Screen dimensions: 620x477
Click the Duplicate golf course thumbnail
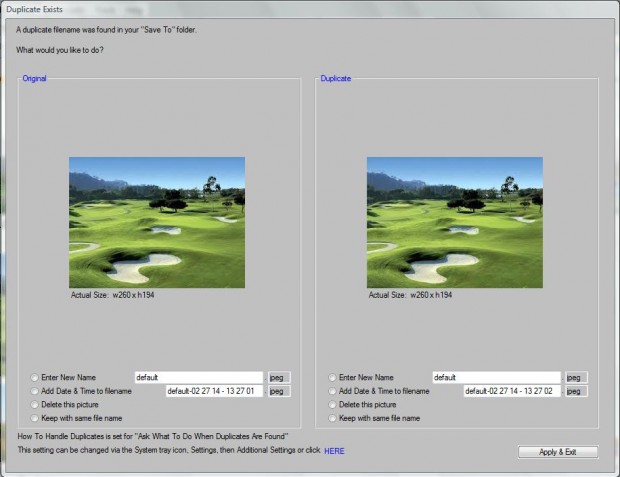point(455,222)
